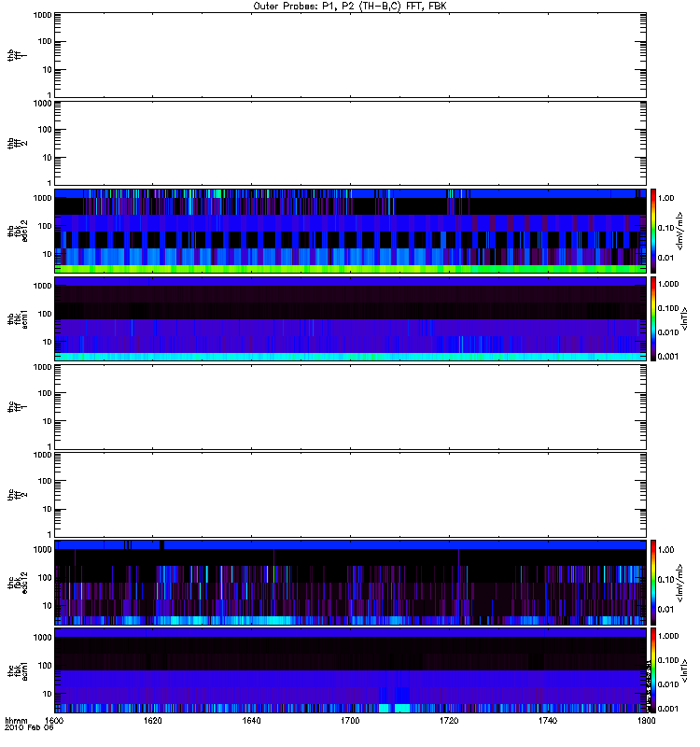Screen dimensions: 700x747
Task: Click the empty thb fff 2 plot panel
Action: tap(350, 143)
